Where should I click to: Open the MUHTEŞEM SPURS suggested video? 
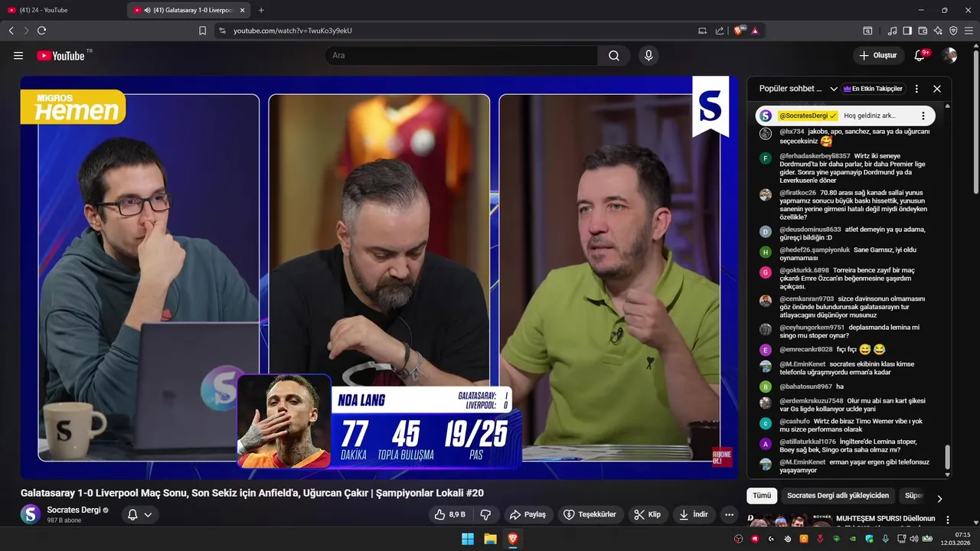[885, 519]
